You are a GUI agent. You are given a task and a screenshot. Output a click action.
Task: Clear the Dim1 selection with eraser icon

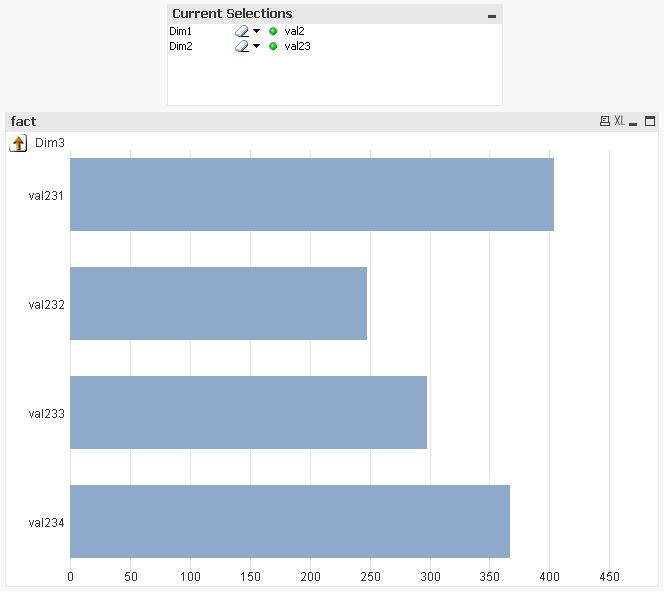coord(242,31)
